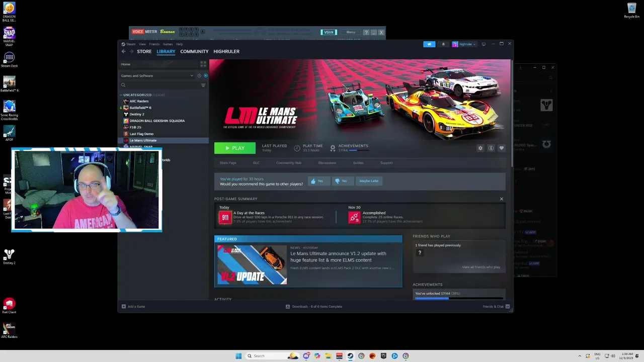Click View all friends who play
This screenshot has height=362, width=644.
pyautogui.click(x=481, y=267)
